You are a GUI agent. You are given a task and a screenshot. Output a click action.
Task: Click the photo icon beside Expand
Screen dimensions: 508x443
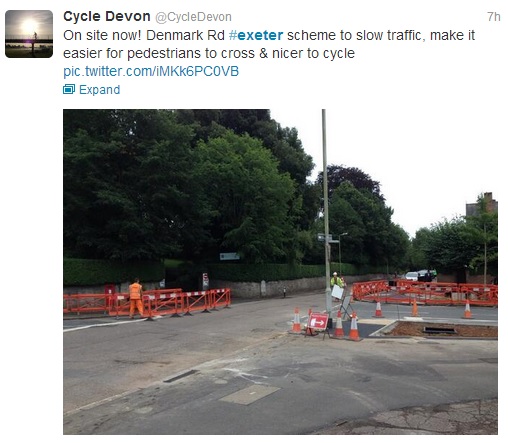coord(69,89)
